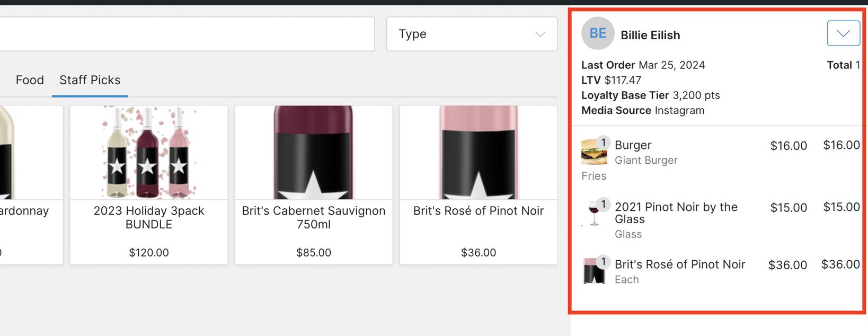Screen dimensions: 868x336
Task: Add Brit's Cabernet Sauvignon 750ml product
Action: coord(314,184)
